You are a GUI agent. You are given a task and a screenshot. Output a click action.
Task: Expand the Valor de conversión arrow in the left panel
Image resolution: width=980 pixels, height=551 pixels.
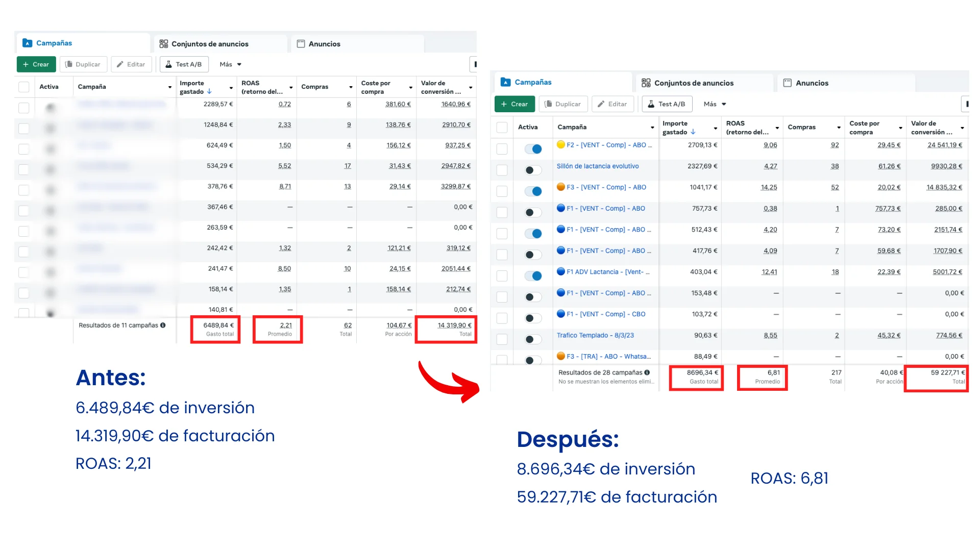[471, 88]
